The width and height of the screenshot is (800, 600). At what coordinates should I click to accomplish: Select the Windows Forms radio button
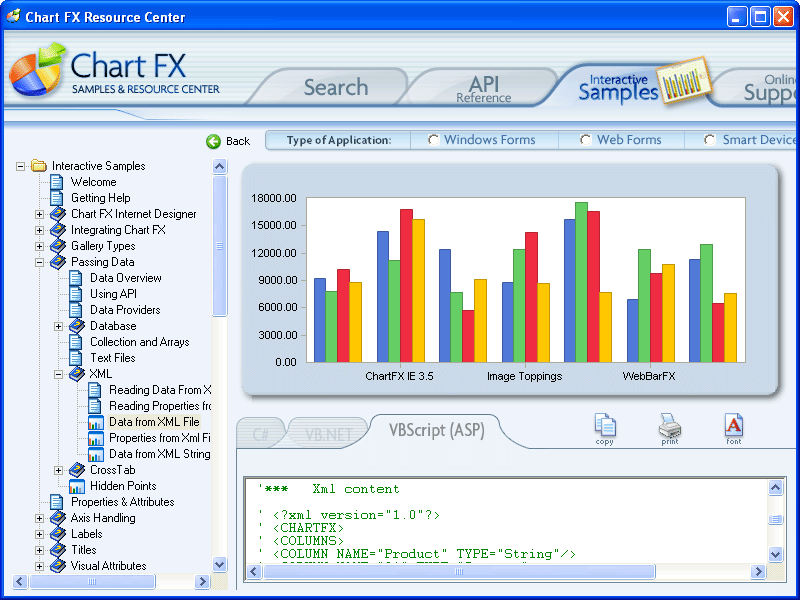435,140
